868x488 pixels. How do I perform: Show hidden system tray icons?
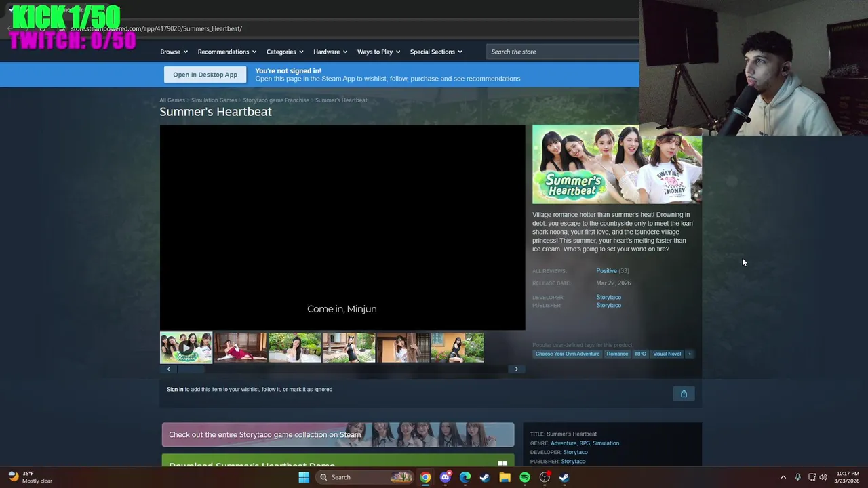783,477
